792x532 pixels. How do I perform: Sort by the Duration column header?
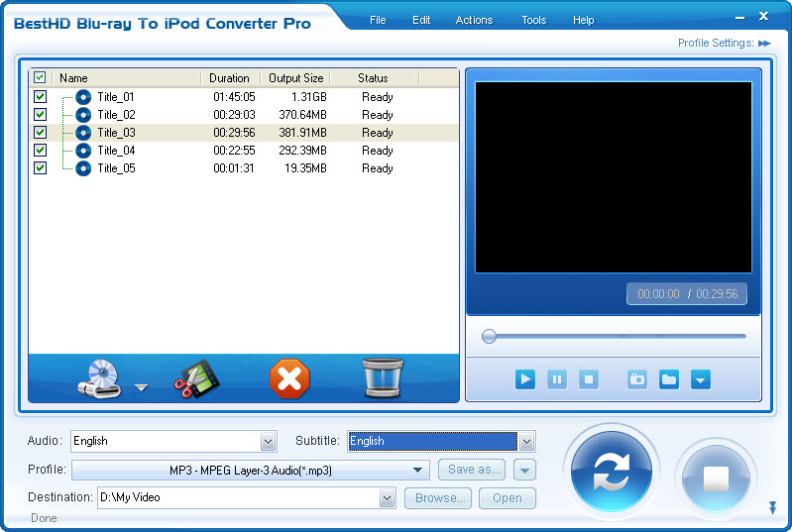230,77
